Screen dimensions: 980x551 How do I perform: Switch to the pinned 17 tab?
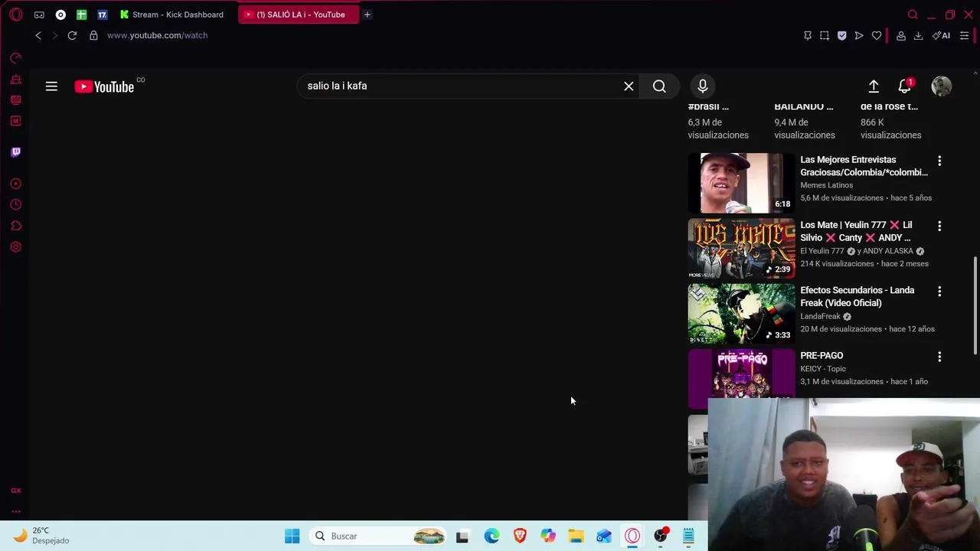(x=102, y=15)
